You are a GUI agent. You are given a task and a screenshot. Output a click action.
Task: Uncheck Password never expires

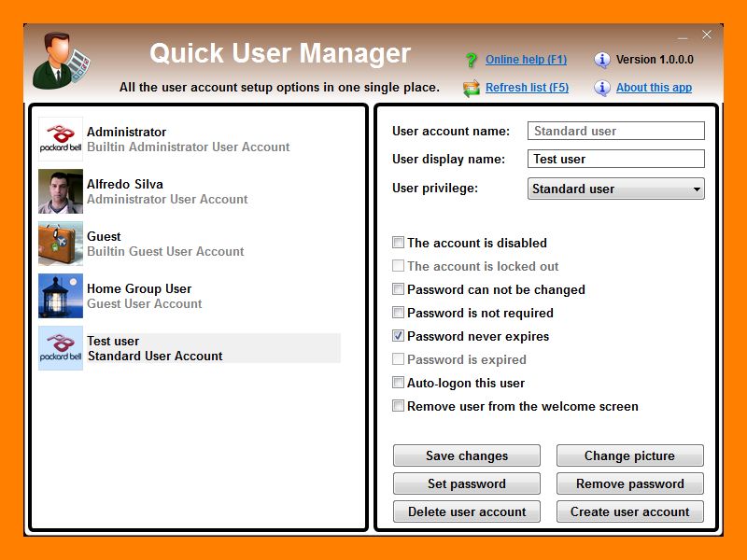point(398,336)
